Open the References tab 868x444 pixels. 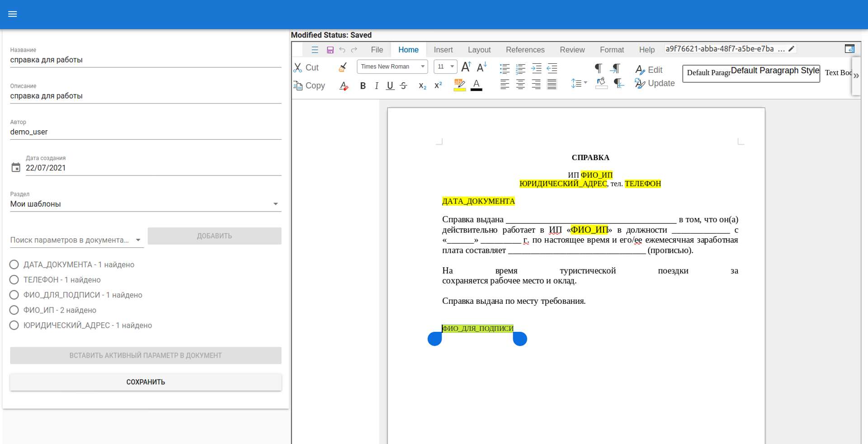point(525,50)
